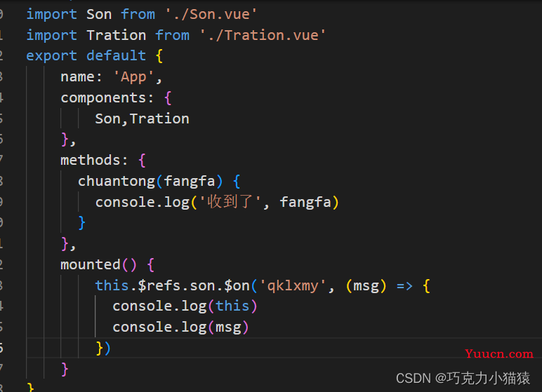Screen dimensions: 542x392
Task: Click the Tration entry inside components
Action: click(x=159, y=119)
